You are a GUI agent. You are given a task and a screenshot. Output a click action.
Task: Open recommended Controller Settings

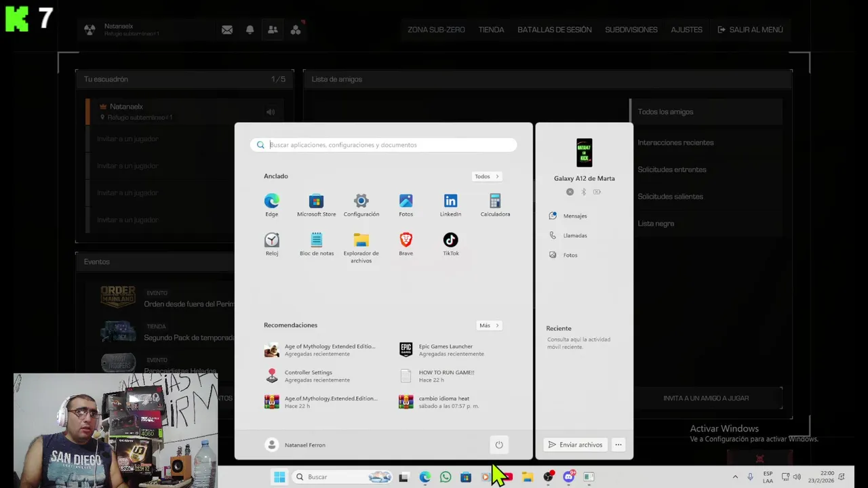pos(298,375)
